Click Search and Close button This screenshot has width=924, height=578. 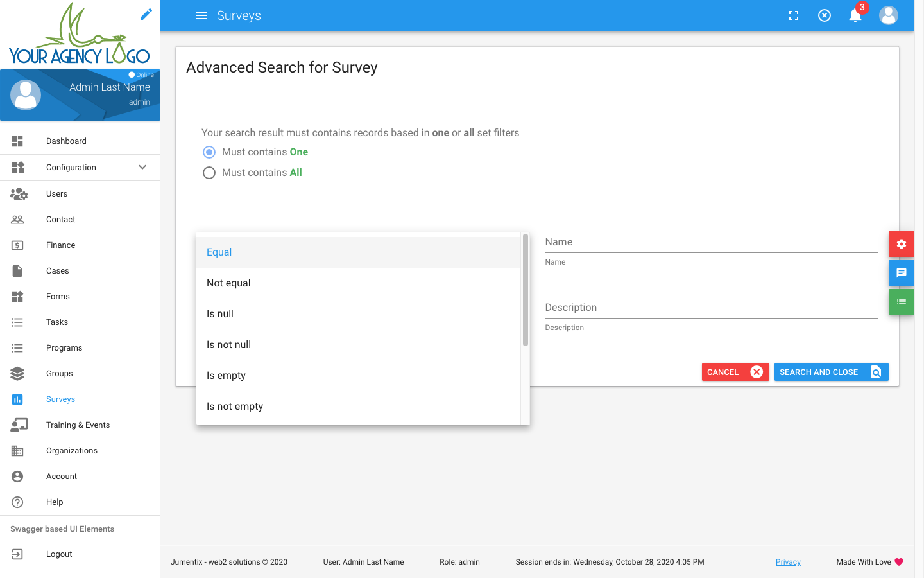(832, 372)
